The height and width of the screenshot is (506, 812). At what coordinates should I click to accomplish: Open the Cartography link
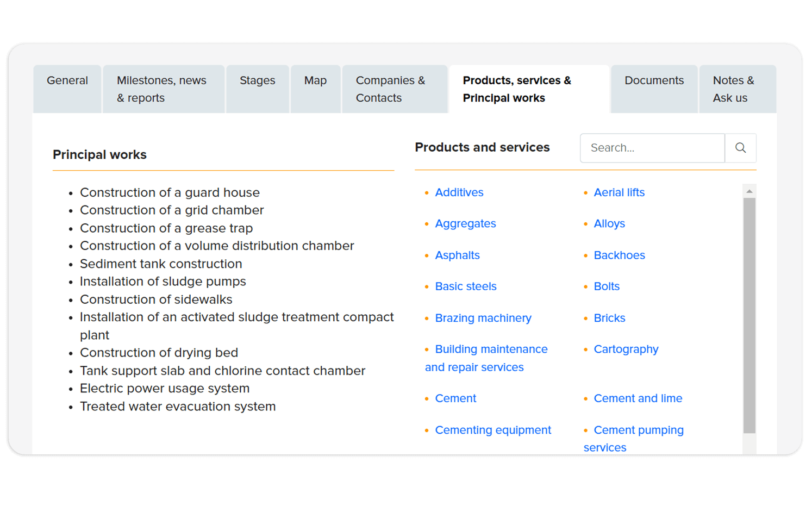626,349
